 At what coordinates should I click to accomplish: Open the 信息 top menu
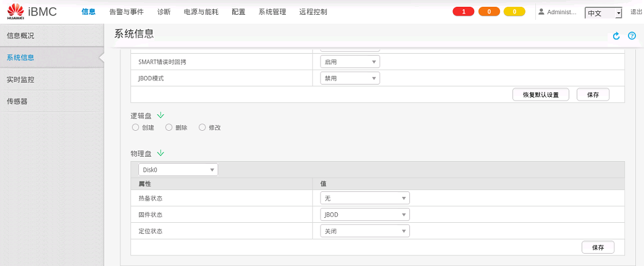click(89, 12)
